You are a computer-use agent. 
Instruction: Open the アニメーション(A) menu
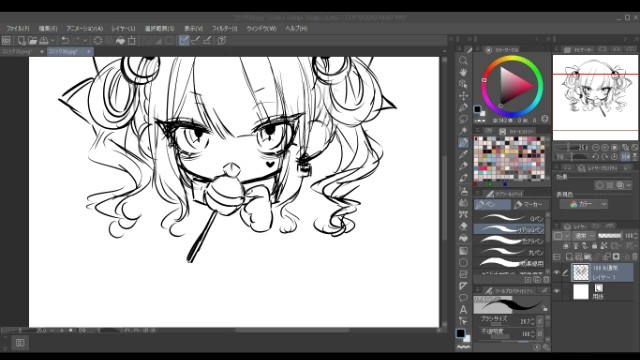coord(84,29)
